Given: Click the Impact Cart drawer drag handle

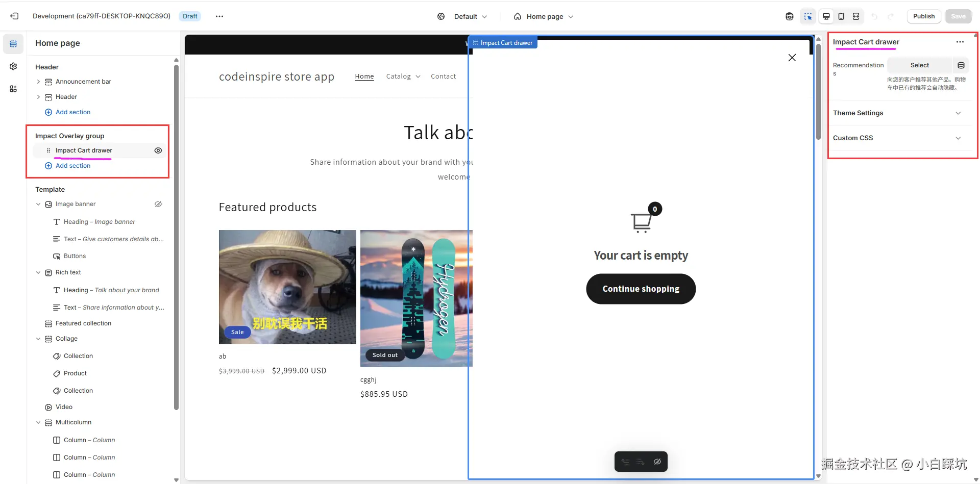Looking at the screenshot, I should (48, 150).
